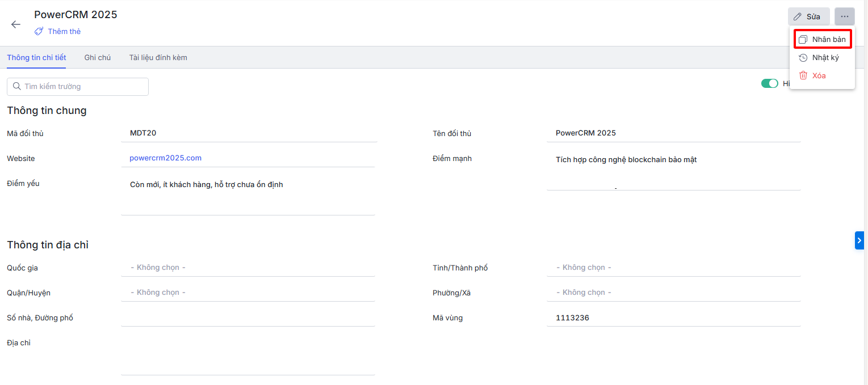Open the three-dots more options menu
This screenshot has height=385, width=868.
pos(844,16)
